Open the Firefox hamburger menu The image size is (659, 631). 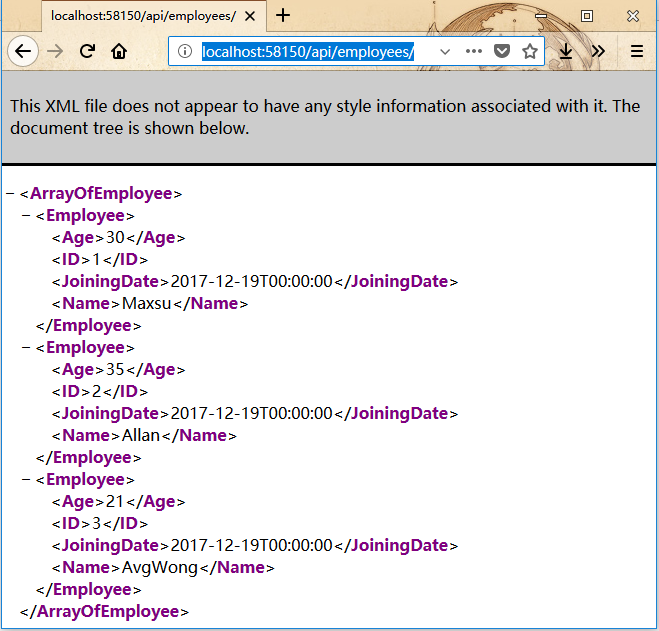coord(636,51)
